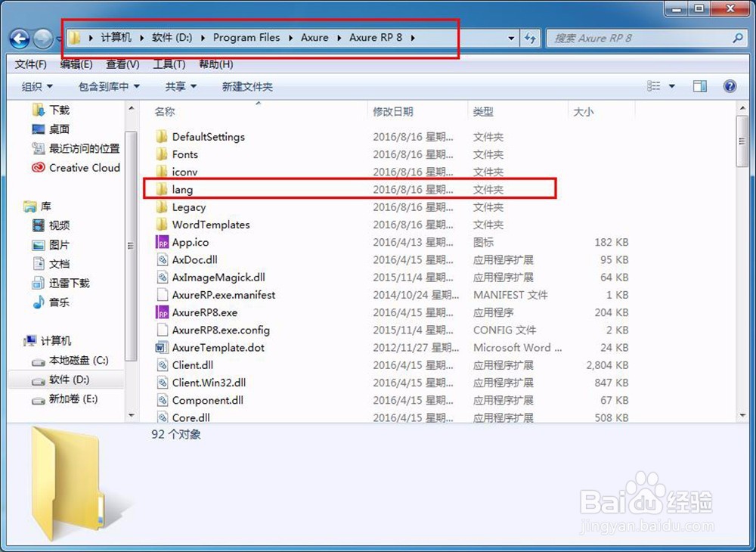The width and height of the screenshot is (756, 552).
Task: Go back with the Back arrow button
Action: [20, 39]
